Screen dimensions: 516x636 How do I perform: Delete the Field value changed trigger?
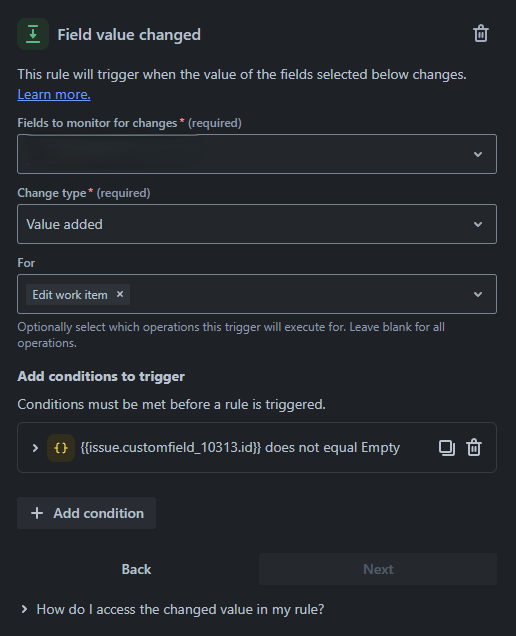coord(481,34)
